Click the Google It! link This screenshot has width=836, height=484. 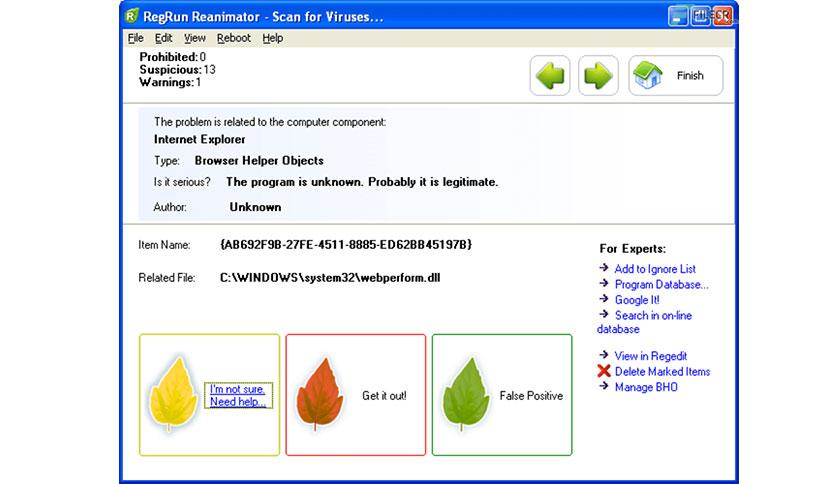[x=637, y=300]
